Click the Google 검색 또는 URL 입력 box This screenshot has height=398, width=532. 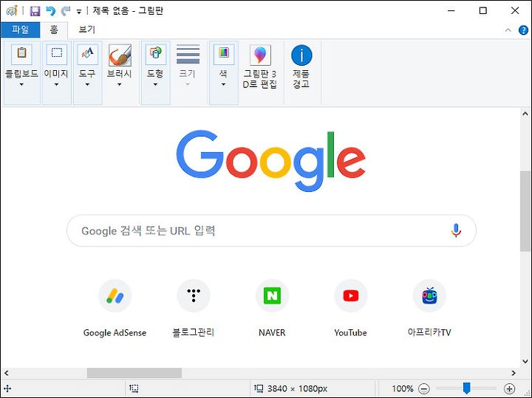271,230
